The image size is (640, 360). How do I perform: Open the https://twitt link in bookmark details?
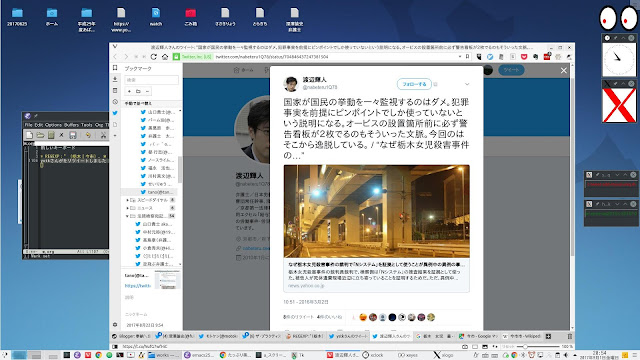[x=138, y=286]
